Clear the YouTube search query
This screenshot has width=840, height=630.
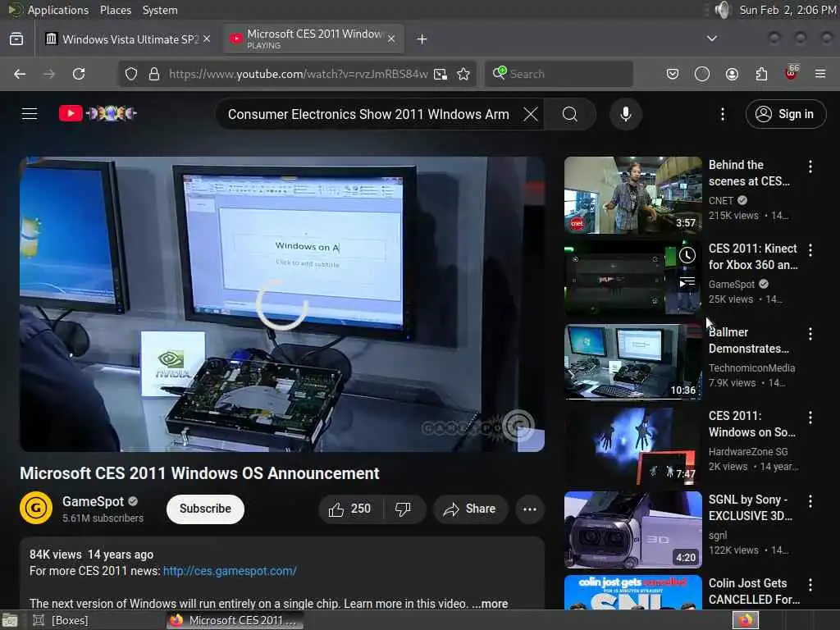tap(531, 114)
